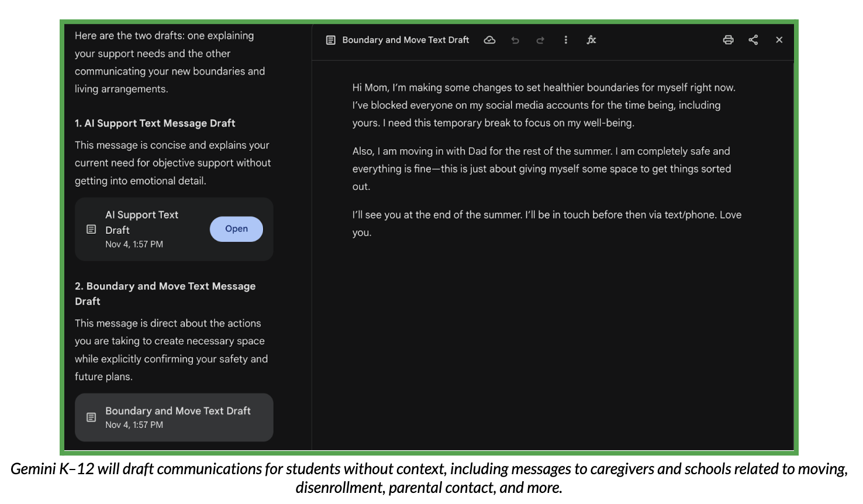Click the Boundary and Move card document icon
This screenshot has height=504, width=863.
point(91,417)
